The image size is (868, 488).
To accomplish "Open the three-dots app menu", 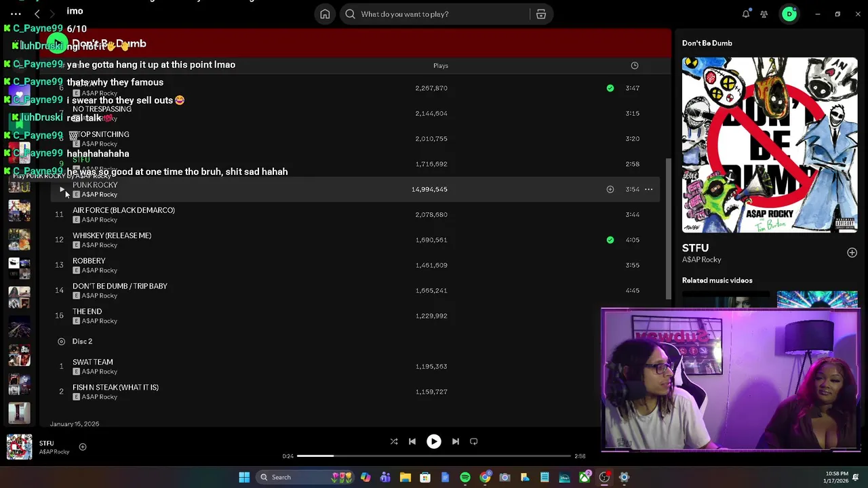I will [16, 14].
